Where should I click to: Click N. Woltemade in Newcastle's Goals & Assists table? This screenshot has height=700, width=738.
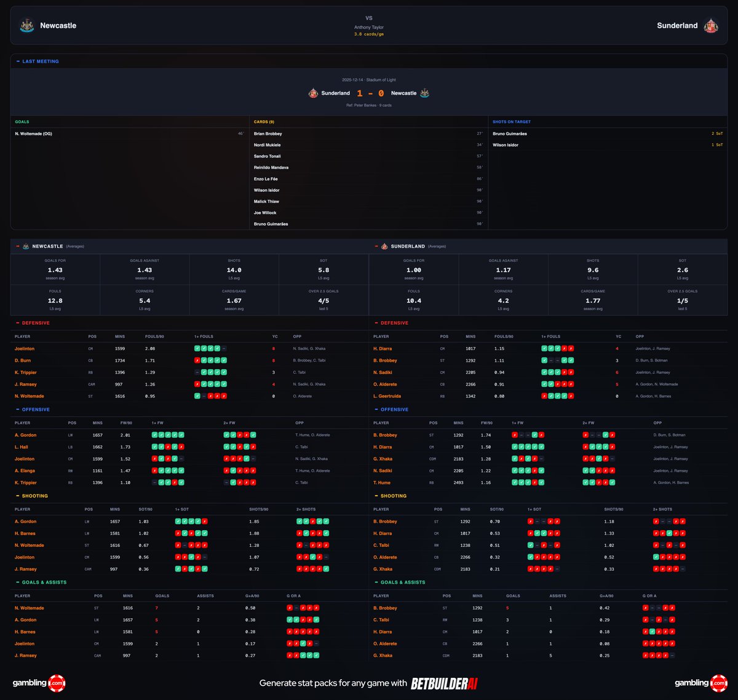(30, 608)
